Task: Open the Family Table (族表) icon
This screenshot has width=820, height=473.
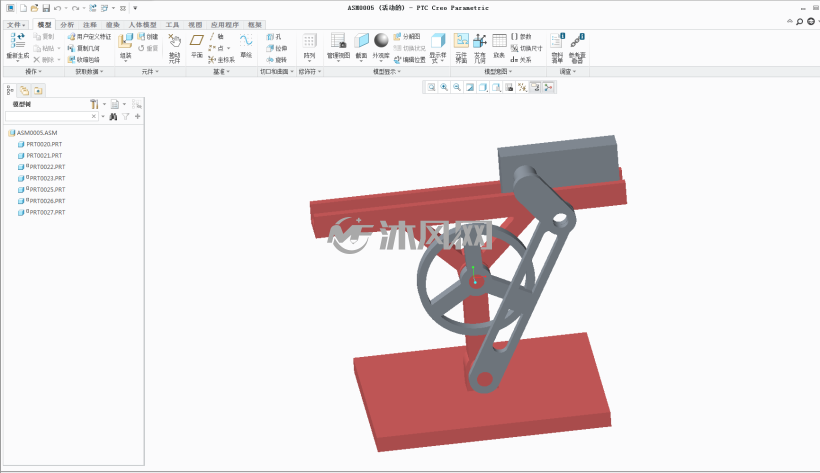Action: 499,41
